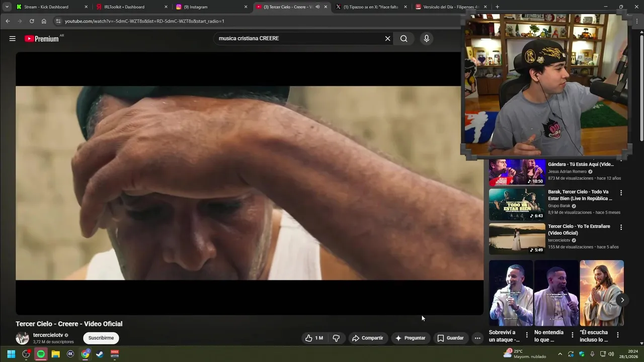Open the tercercielotv channel avatar
Viewport: 644px width, 362px height.
[22, 338]
